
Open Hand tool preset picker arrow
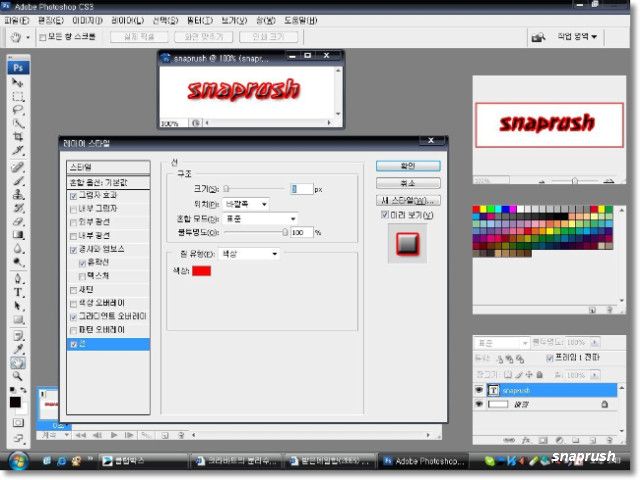pyautogui.click(x=28, y=38)
